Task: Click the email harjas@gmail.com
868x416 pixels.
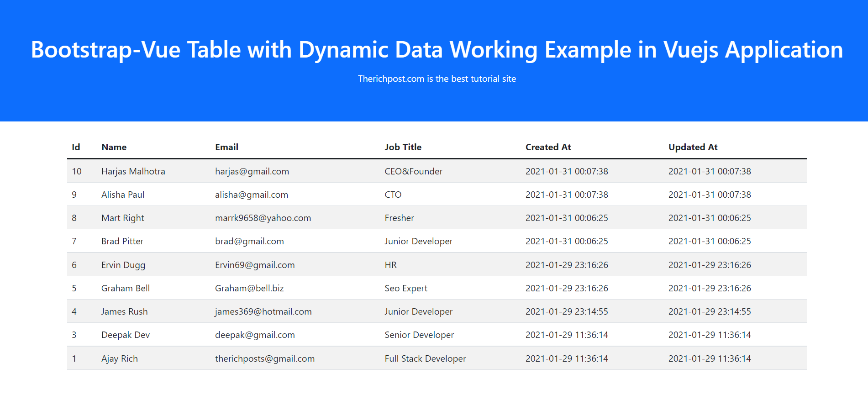Action: [252, 171]
